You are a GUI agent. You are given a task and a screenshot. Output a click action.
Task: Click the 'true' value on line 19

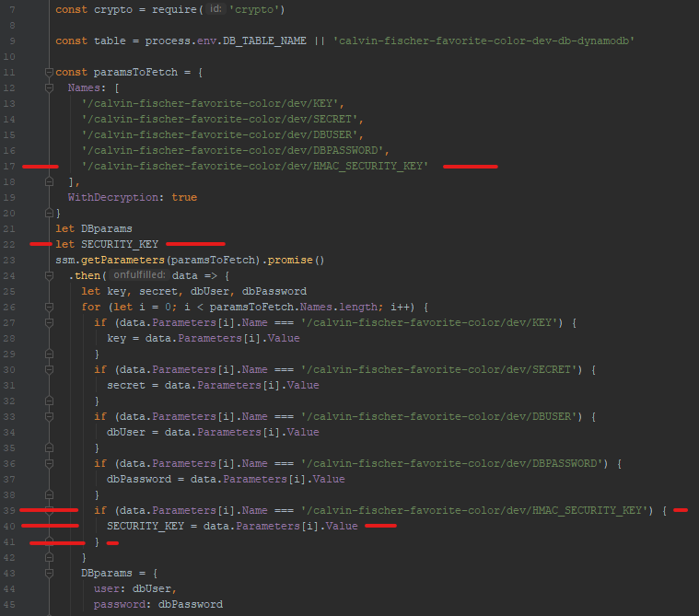pos(184,197)
